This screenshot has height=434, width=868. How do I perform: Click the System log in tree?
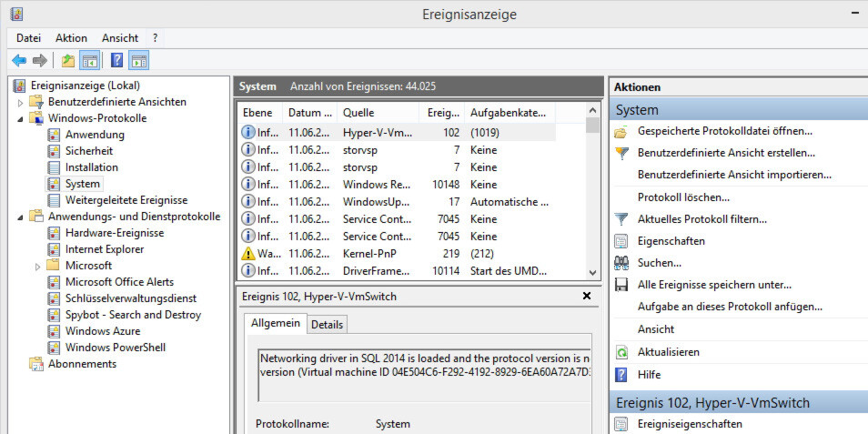83,184
